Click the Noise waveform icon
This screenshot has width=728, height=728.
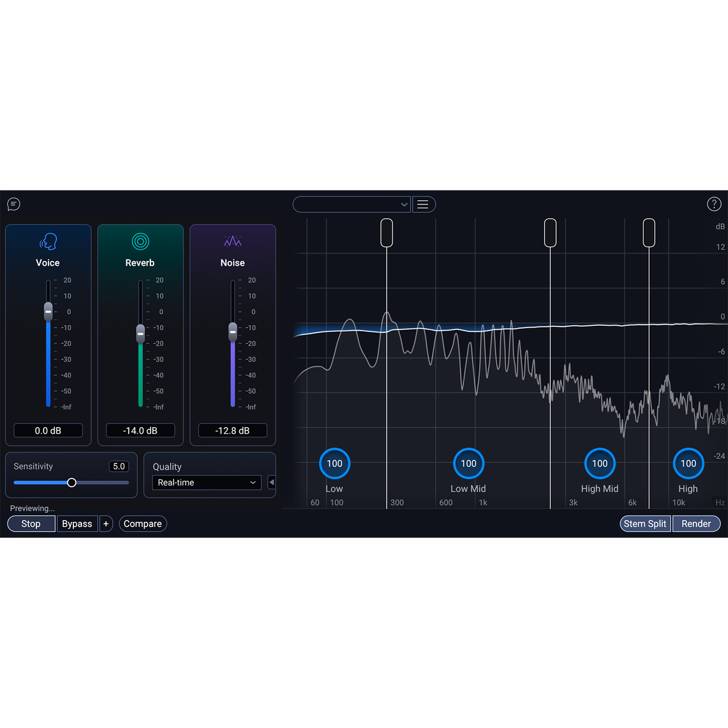(x=232, y=241)
